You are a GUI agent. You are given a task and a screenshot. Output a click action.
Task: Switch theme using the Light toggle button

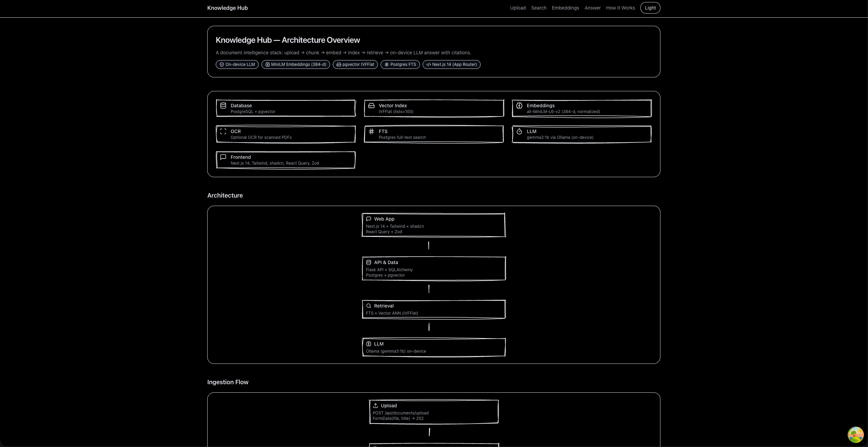click(650, 8)
